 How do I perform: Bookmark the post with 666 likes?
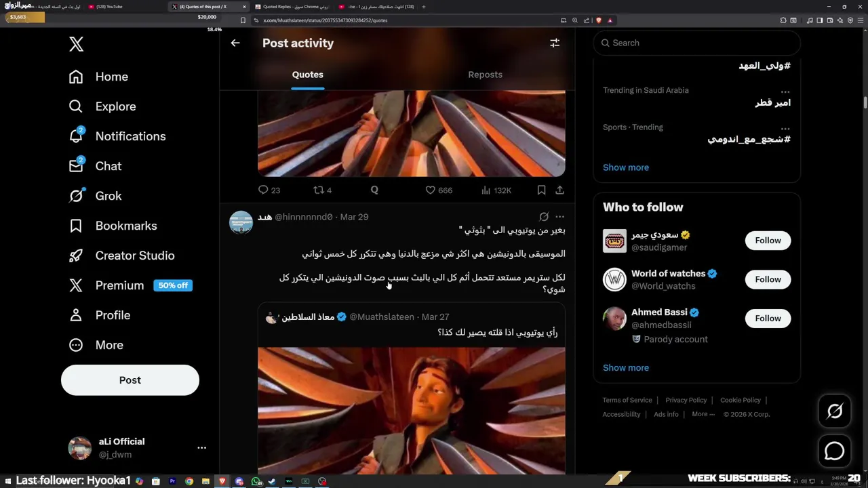tap(541, 190)
